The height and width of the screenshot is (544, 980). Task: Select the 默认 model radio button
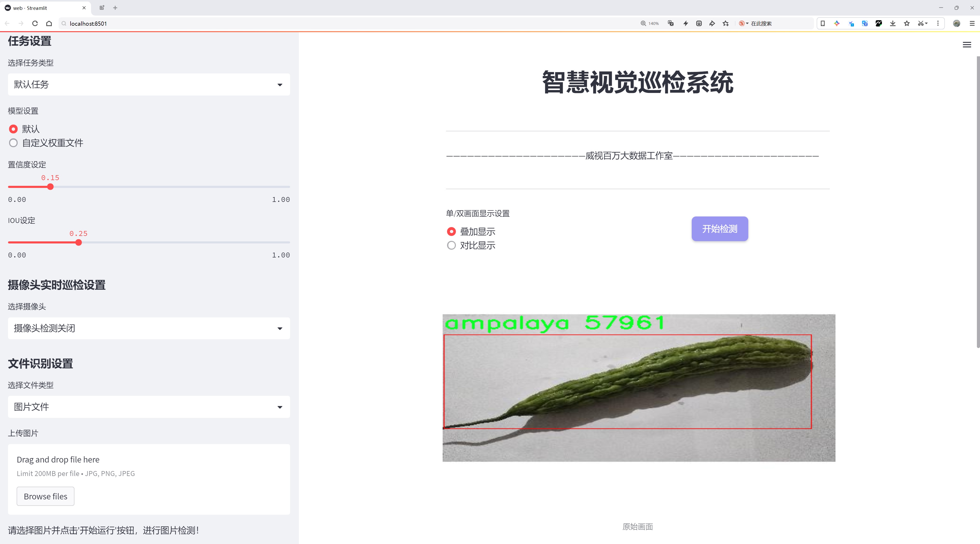pyautogui.click(x=13, y=129)
